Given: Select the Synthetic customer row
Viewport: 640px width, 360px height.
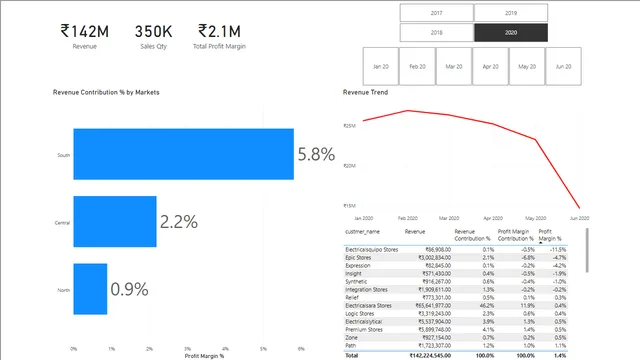Looking at the screenshot, I should (456, 281).
